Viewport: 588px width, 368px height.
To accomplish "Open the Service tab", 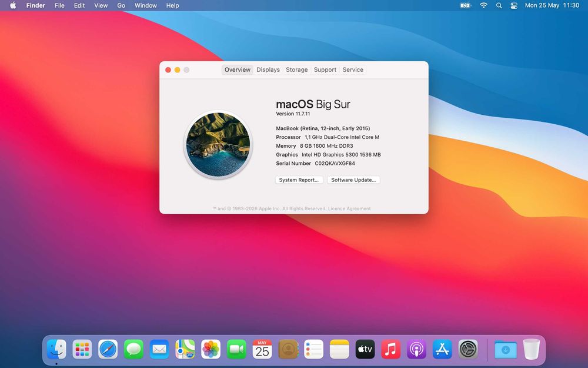I will (x=353, y=69).
